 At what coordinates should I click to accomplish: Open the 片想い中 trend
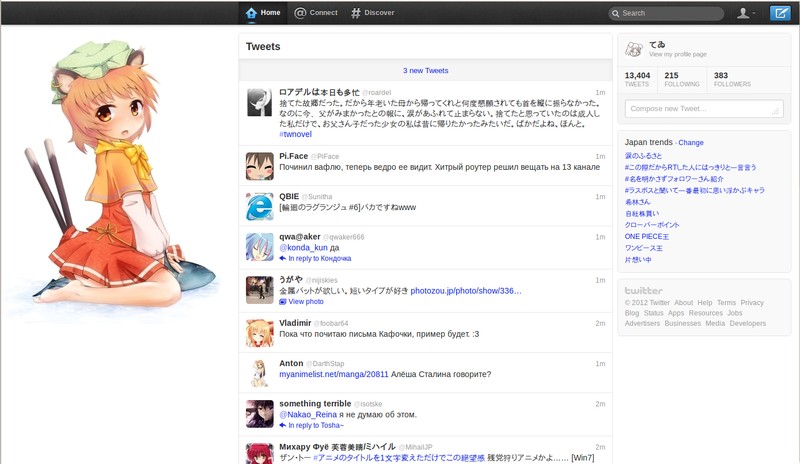point(638,259)
